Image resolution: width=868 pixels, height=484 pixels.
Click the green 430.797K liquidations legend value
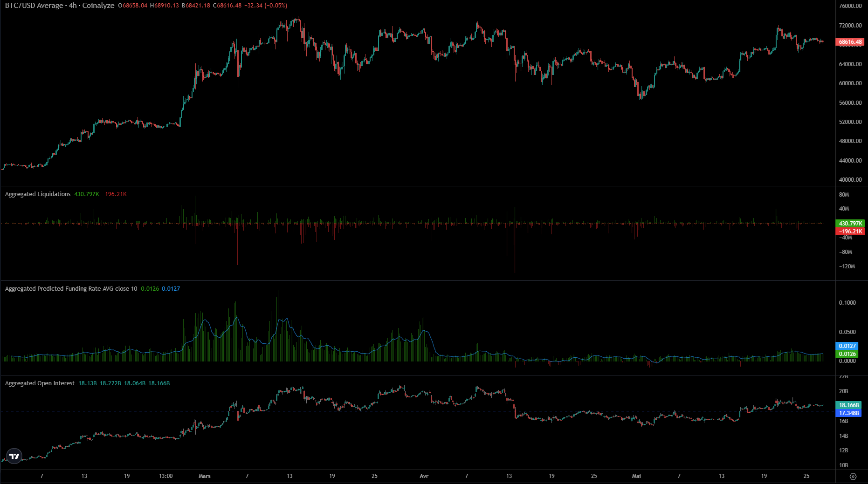87,194
